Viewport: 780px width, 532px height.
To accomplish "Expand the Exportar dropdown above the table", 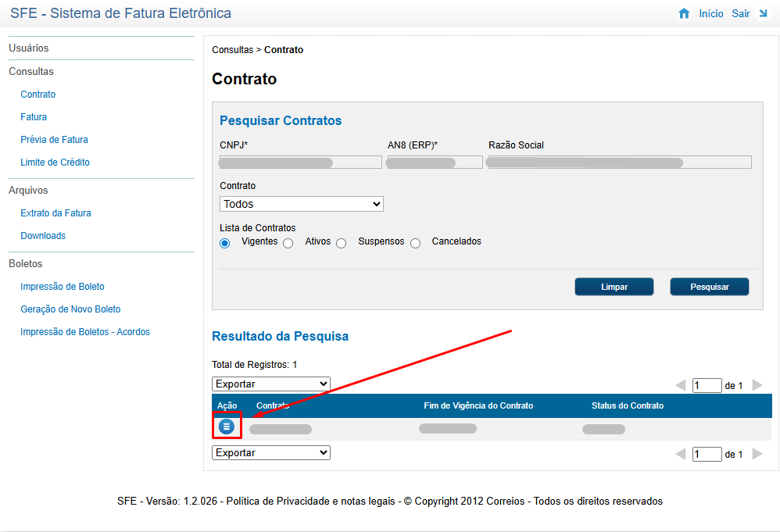I will 271,384.
